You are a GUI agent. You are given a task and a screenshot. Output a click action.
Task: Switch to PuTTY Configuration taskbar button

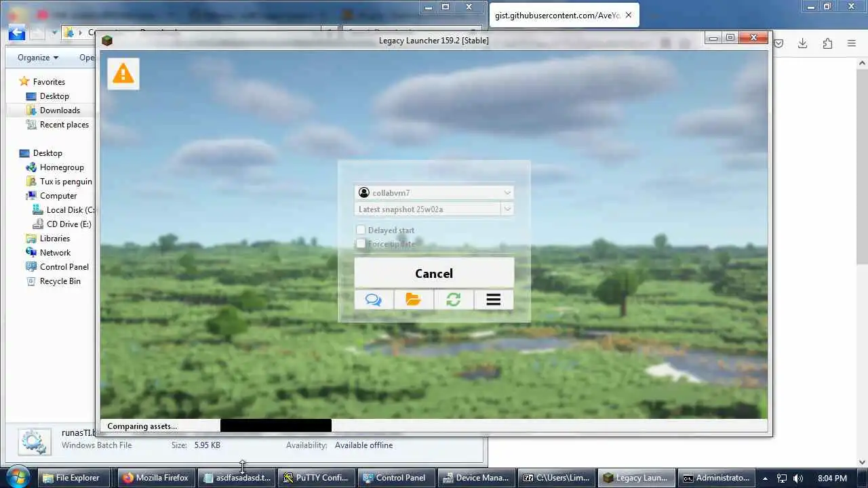(x=317, y=478)
